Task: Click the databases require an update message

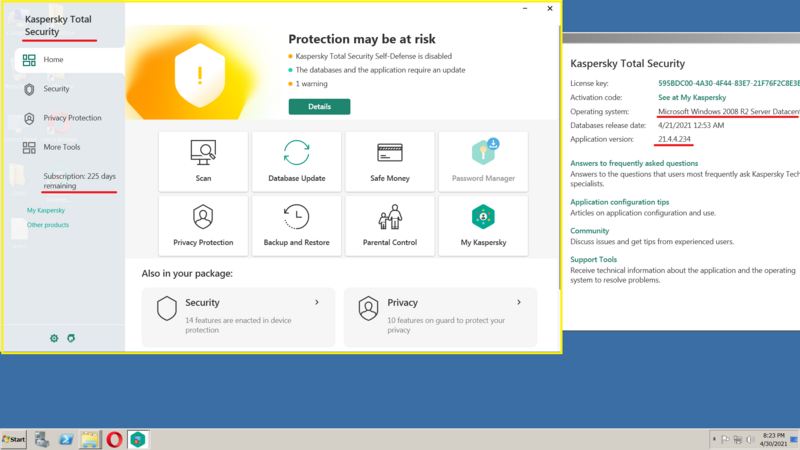Action: (380, 70)
